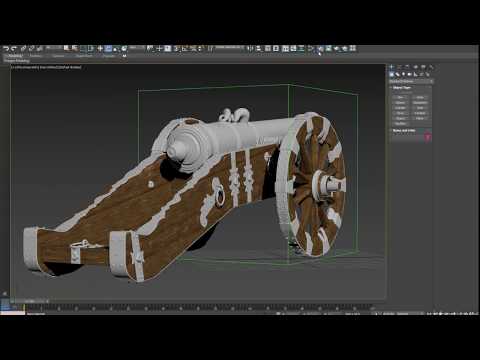Choose the Select and Scale tool
This screenshot has height=360, width=480.
116,49
